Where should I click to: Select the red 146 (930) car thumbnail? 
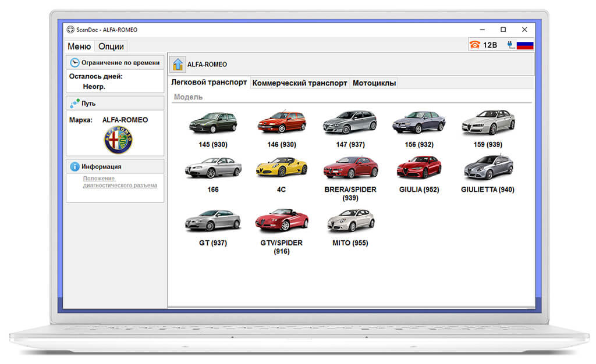(x=282, y=122)
